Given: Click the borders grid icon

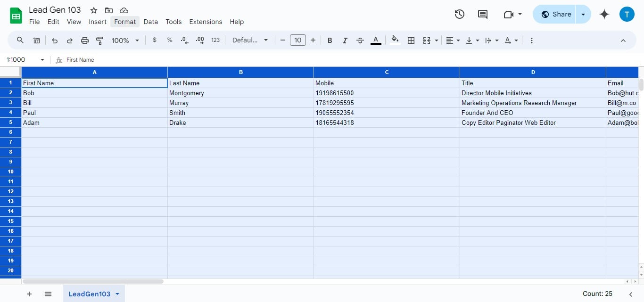Looking at the screenshot, I should (411, 41).
